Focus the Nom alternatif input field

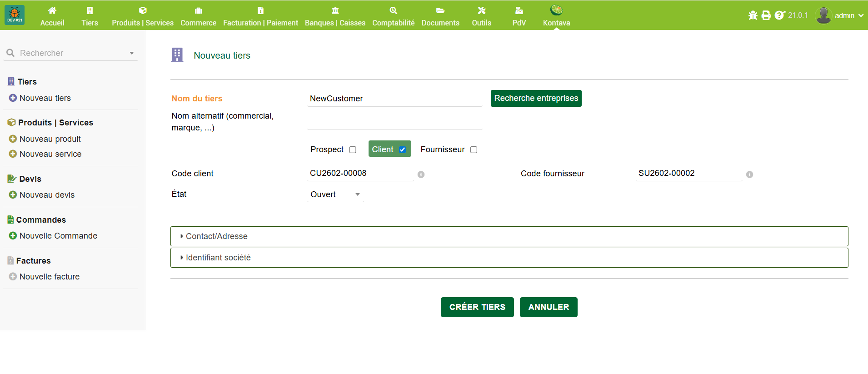[x=394, y=122]
